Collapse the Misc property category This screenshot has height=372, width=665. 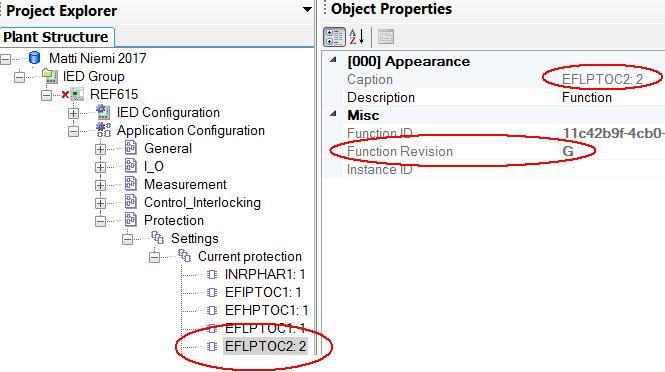[x=333, y=114]
